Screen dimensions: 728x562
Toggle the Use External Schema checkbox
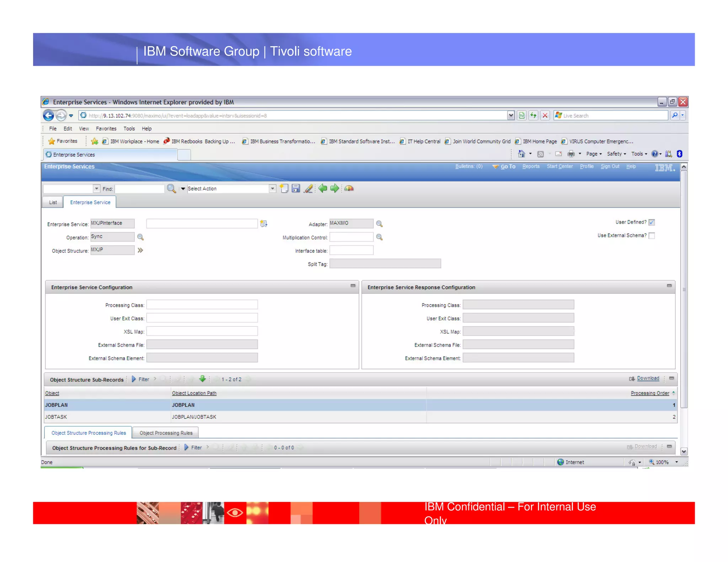[x=652, y=236]
